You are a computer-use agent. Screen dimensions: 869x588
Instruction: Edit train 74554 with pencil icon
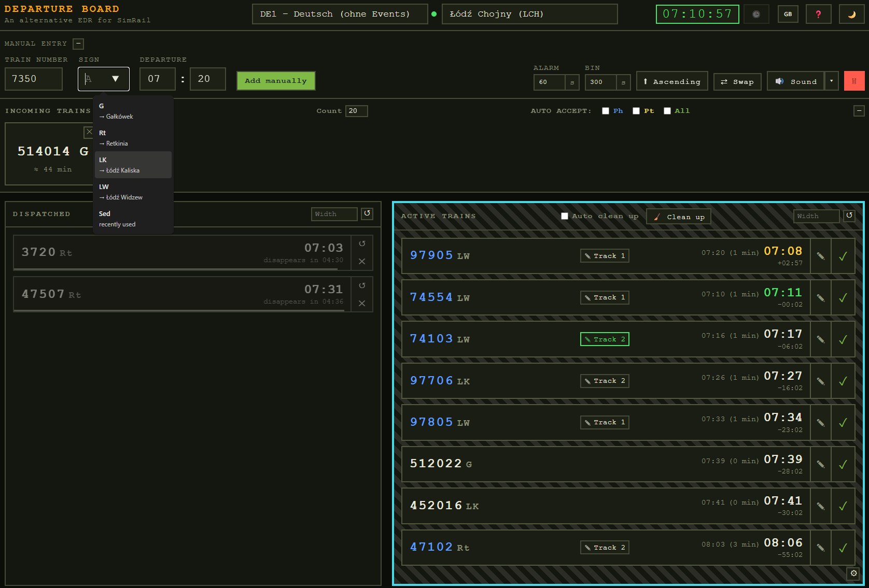pyautogui.click(x=820, y=298)
